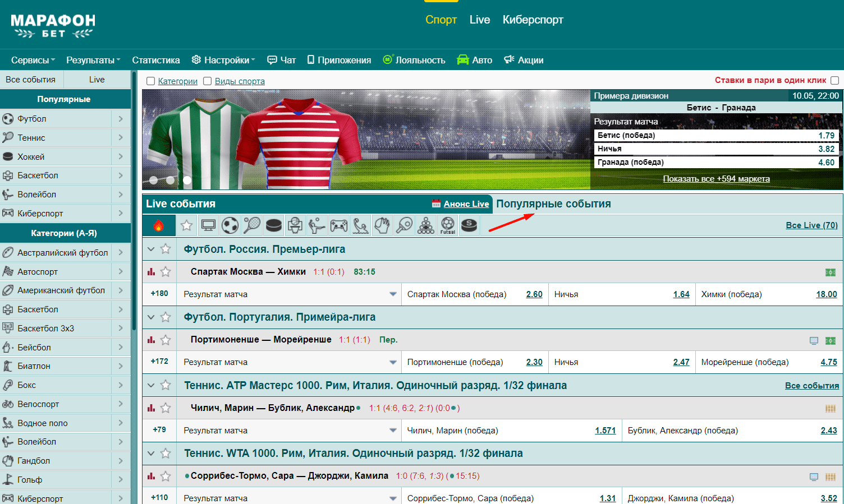844x504 pixels.
Task: Open statistics icon for Спартак Москва — Химки
Action: (x=151, y=272)
